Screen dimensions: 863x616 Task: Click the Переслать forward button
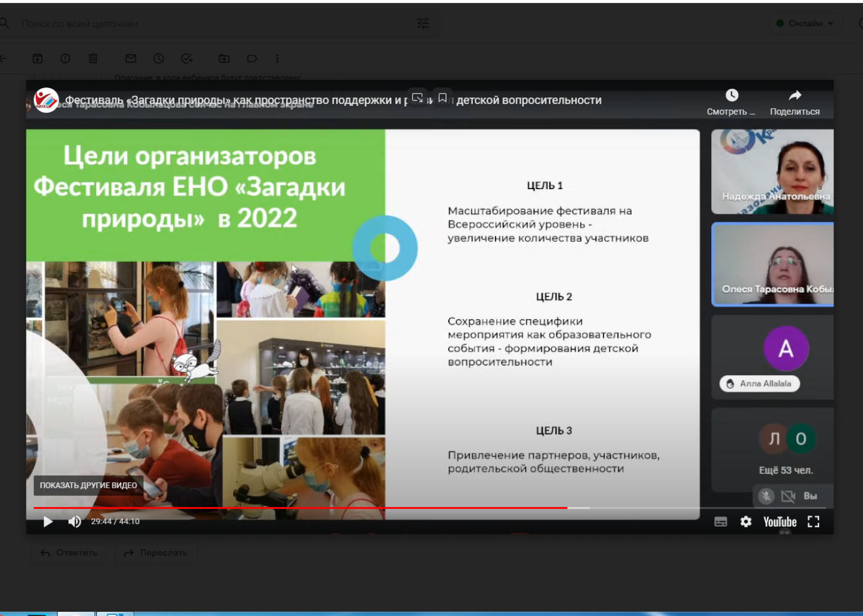157,553
